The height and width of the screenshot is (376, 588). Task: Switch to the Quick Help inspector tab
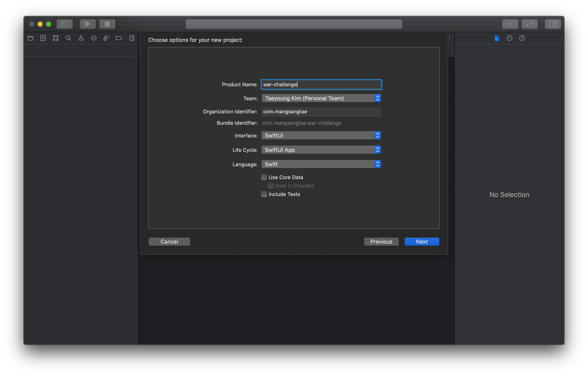point(522,38)
